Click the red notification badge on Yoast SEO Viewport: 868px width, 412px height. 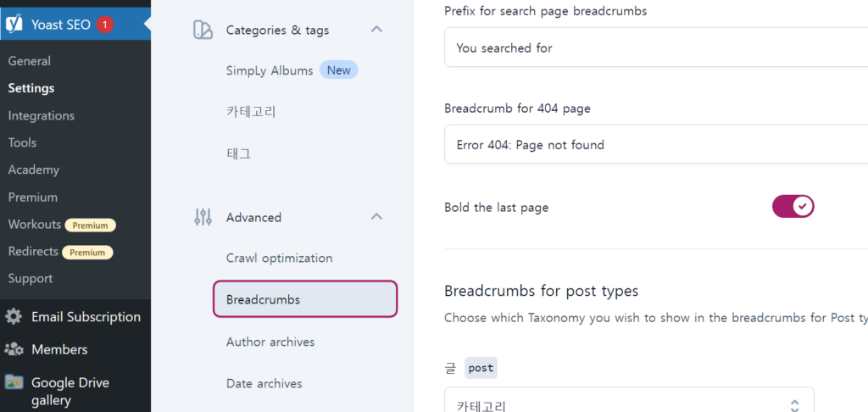(104, 25)
